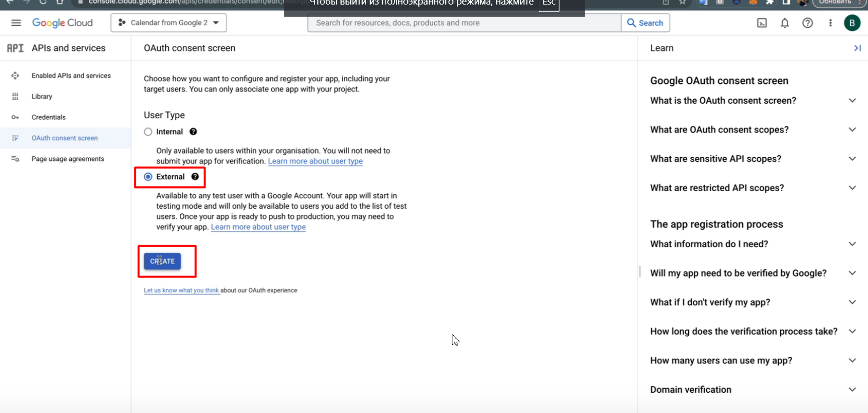
Task: Open 'Learn more about user type' under Internal
Action: tap(315, 161)
